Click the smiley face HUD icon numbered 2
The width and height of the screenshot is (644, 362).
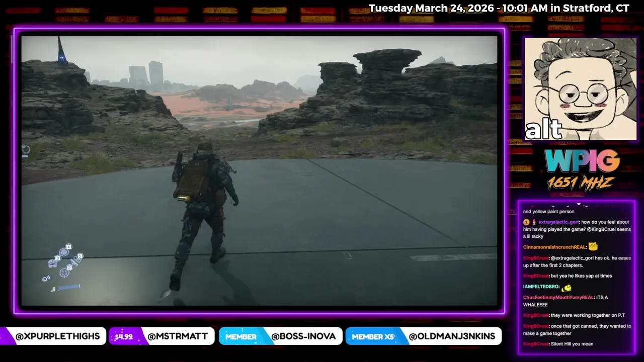point(64,273)
